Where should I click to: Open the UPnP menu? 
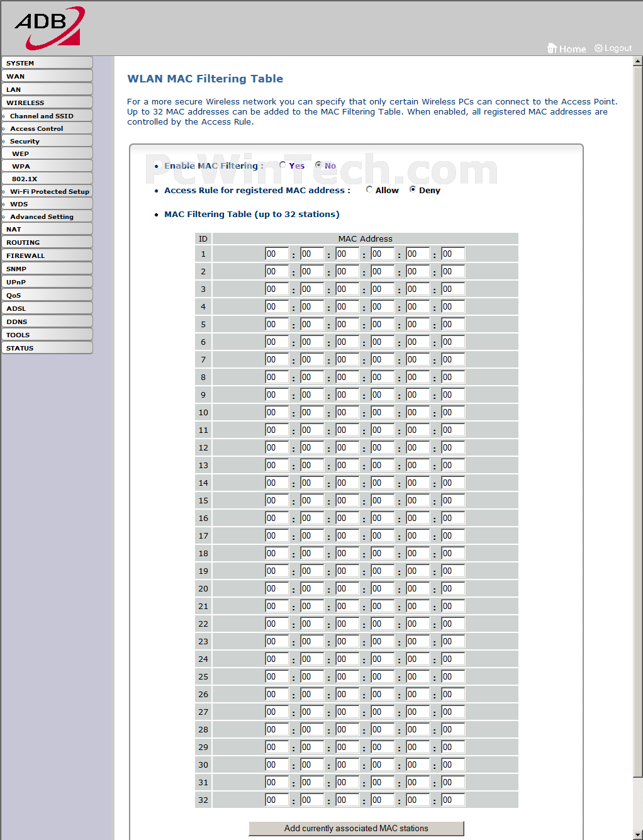click(47, 282)
